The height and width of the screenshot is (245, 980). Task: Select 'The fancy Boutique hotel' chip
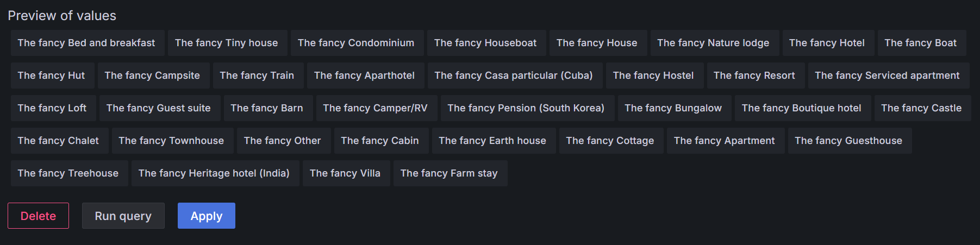tap(801, 108)
